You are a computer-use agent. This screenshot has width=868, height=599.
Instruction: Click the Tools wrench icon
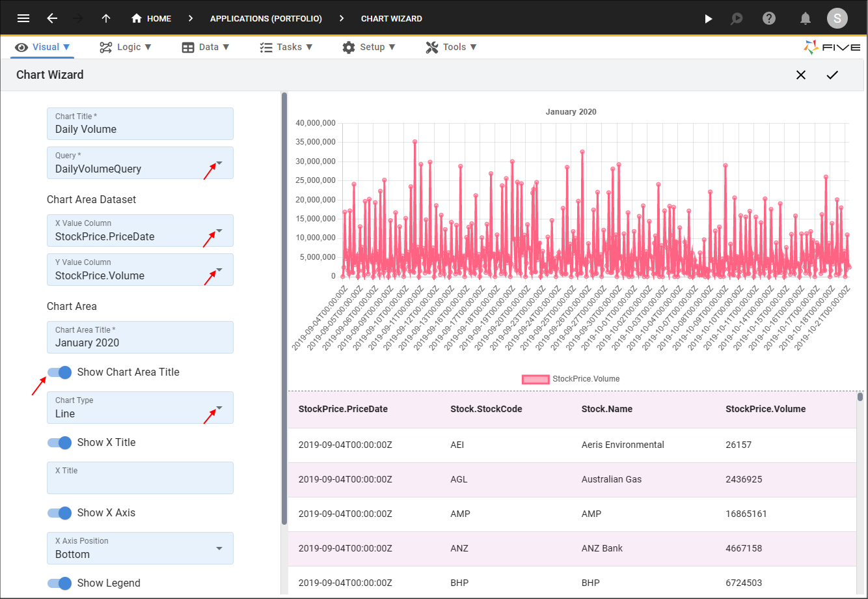432,47
